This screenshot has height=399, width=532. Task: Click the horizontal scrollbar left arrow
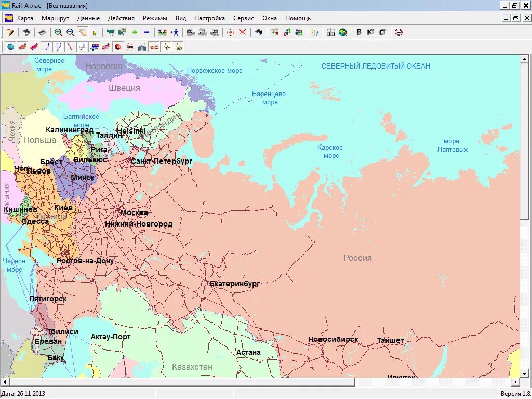[5, 382]
